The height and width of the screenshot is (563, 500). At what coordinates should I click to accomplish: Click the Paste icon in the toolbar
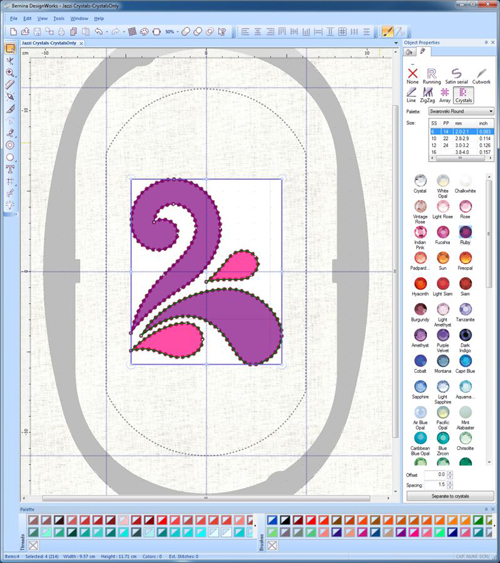86,32
